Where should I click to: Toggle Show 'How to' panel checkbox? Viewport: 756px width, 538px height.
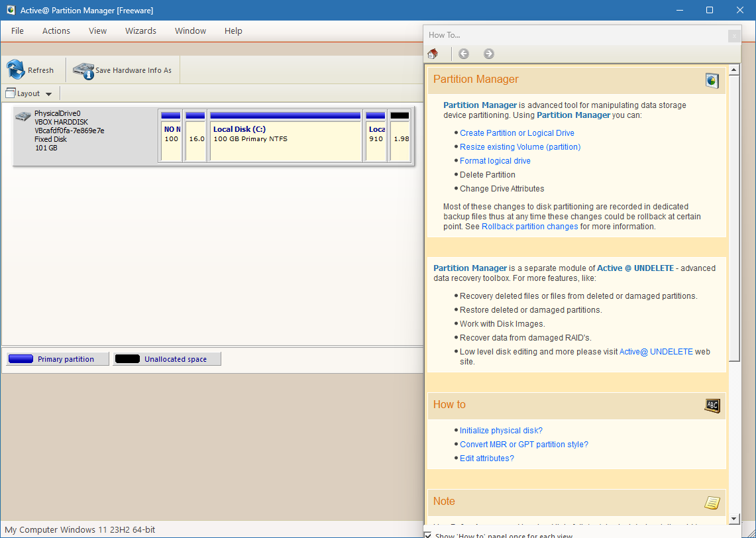coord(427,535)
